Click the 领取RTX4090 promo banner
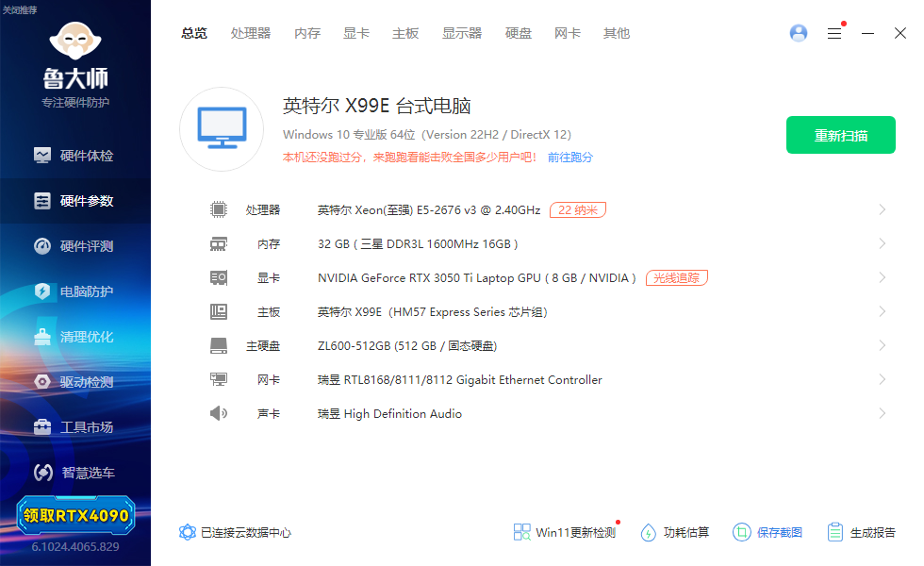924x566 pixels. (75, 516)
